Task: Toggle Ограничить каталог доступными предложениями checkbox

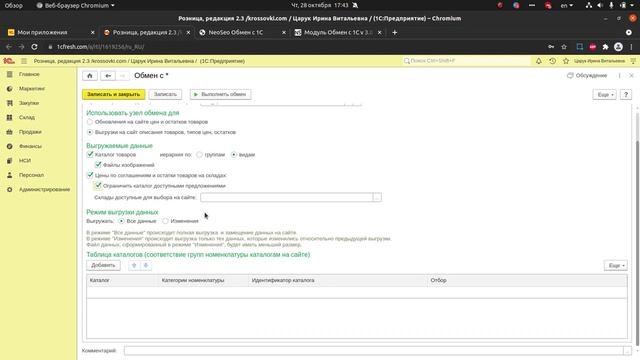Action: click(98, 186)
